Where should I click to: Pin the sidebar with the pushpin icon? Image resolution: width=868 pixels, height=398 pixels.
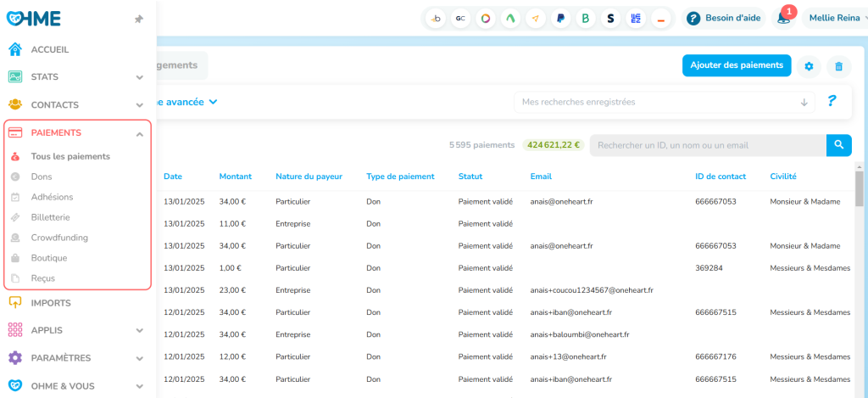click(x=139, y=19)
